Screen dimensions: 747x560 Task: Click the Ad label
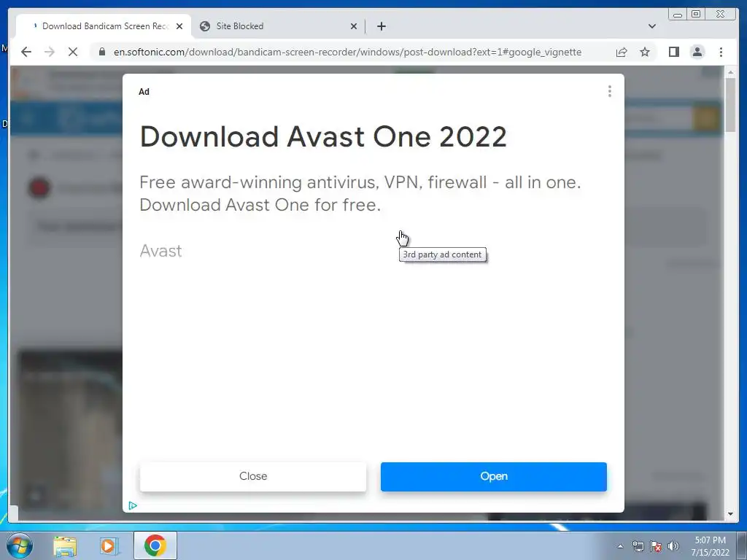[x=144, y=92]
